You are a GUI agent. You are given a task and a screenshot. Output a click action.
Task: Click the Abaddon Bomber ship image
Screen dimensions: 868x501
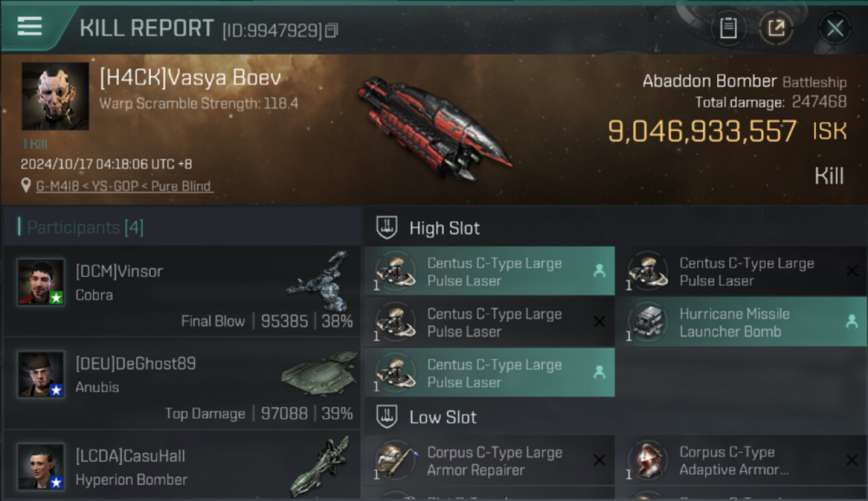(x=435, y=128)
